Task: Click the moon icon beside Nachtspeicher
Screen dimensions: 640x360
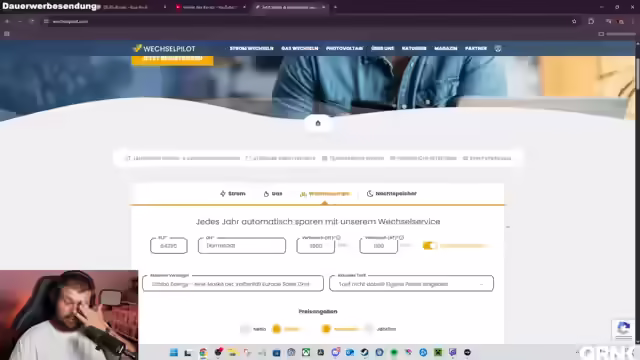Action: coord(370,193)
